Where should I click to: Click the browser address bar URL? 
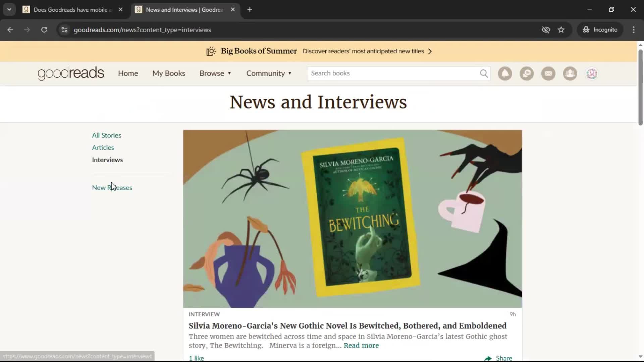click(143, 30)
